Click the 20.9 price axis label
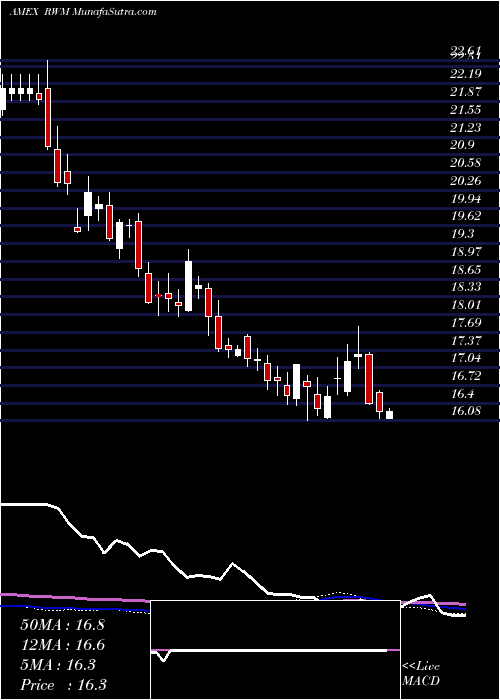This screenshot has width=500, height=700. coord(462,145)
